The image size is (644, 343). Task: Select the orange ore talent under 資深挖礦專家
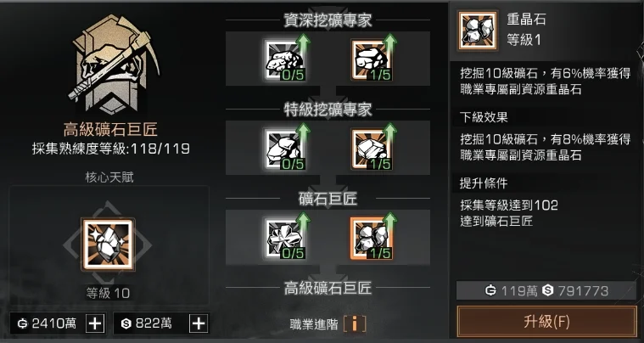click(x=372, y=60)
